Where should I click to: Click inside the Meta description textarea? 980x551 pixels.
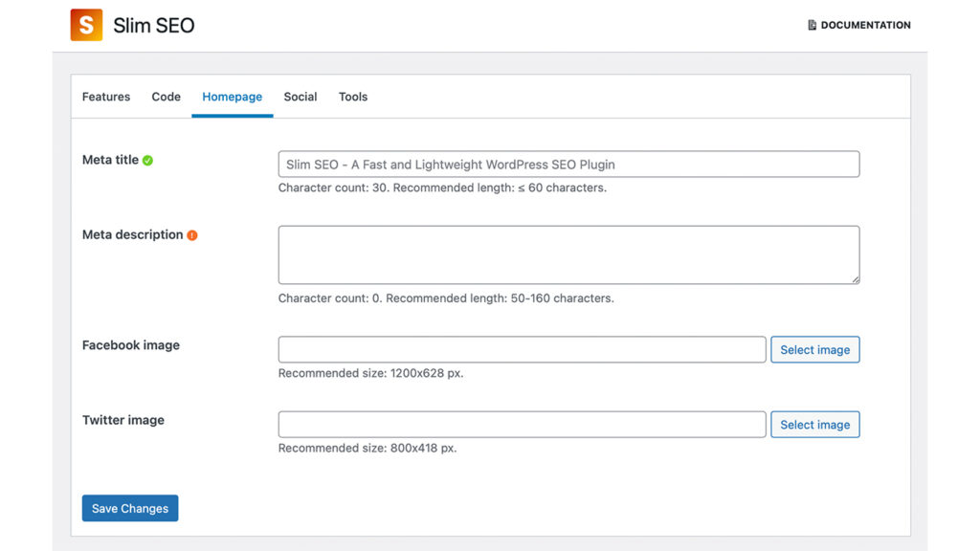[x=568, y=254]
